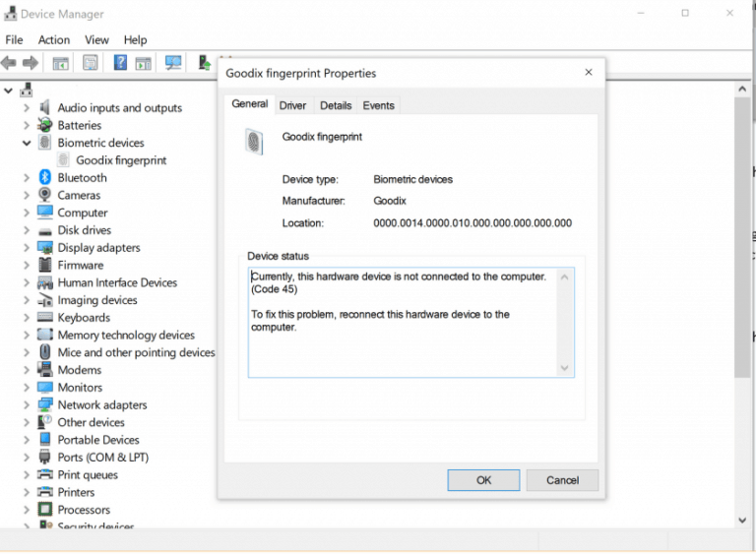
Task: Click scroll down arrow in Device status box
Action: [x=564, y=368]
